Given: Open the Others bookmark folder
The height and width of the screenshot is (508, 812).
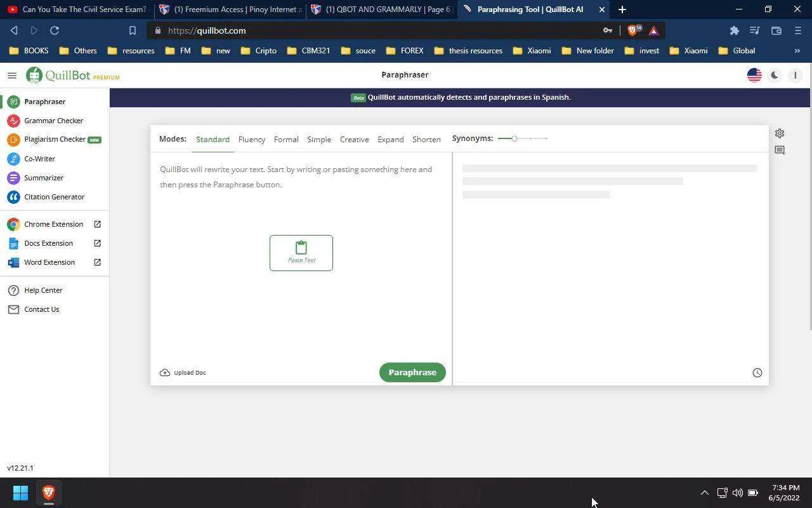Looking at the screenshot, I should (x=78, y=51).
